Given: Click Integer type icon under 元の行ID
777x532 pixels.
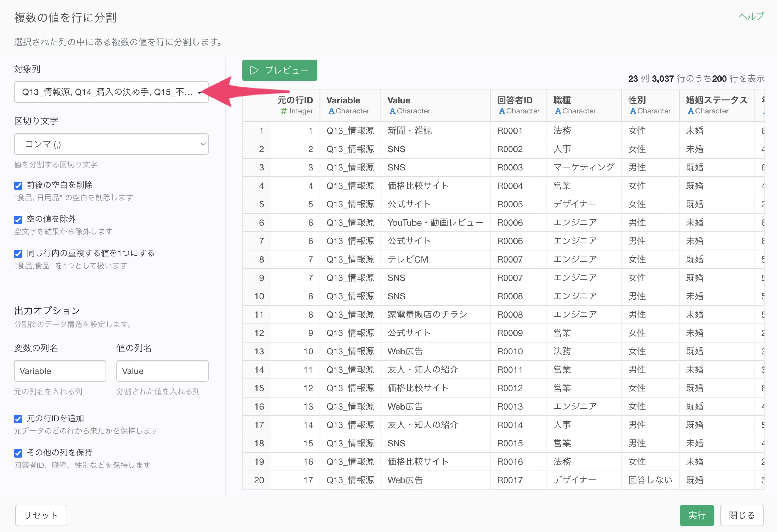Looking at the screenshot, I should click(x=284, y=111).
